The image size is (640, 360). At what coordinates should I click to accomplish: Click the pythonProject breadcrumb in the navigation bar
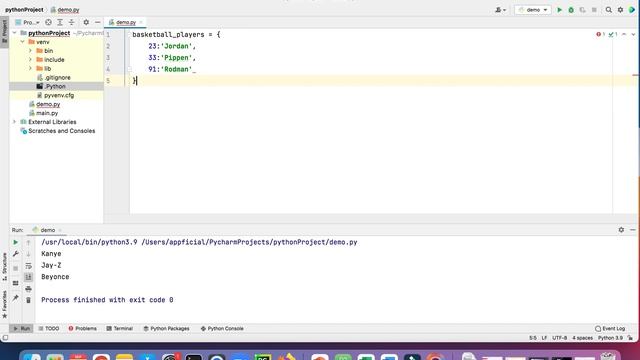pos(24,10)
